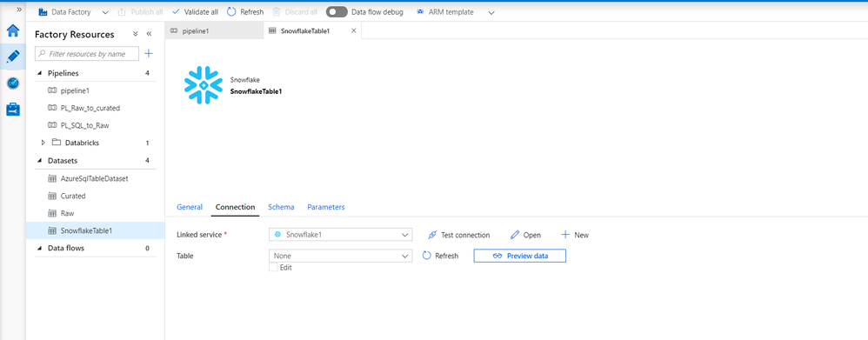Expand the toolbar overflow chevron after ARM template
This screenshot has width=868, height=340.
491,12
